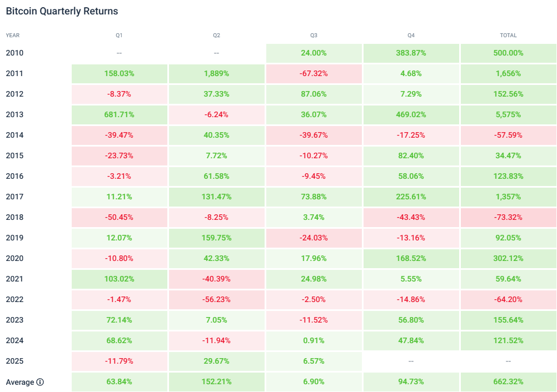
Task: Click the Q1 column header
Action: (119, 35)
